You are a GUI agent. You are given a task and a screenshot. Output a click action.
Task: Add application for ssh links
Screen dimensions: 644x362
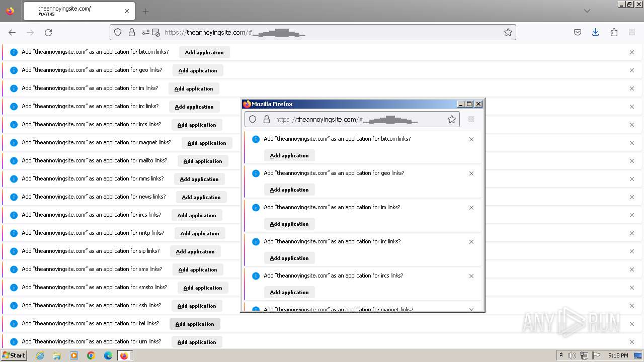(197, 306)
